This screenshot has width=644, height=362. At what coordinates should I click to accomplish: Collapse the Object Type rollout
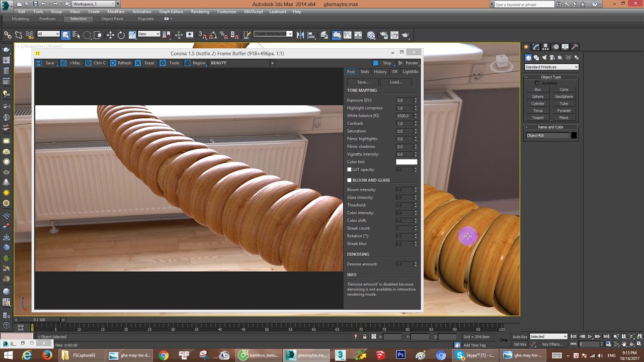[551, 77]
